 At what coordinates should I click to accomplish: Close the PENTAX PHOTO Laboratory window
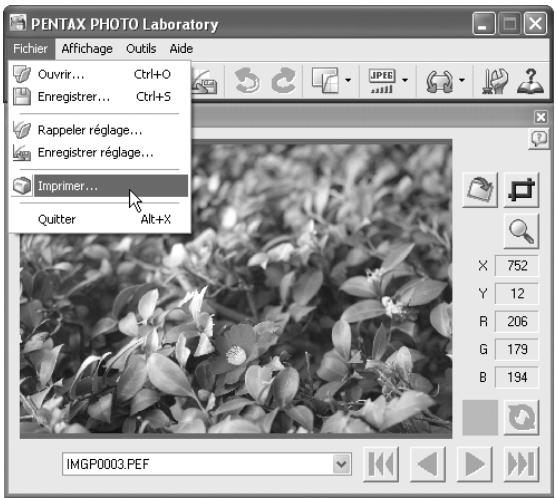point(535,24)
